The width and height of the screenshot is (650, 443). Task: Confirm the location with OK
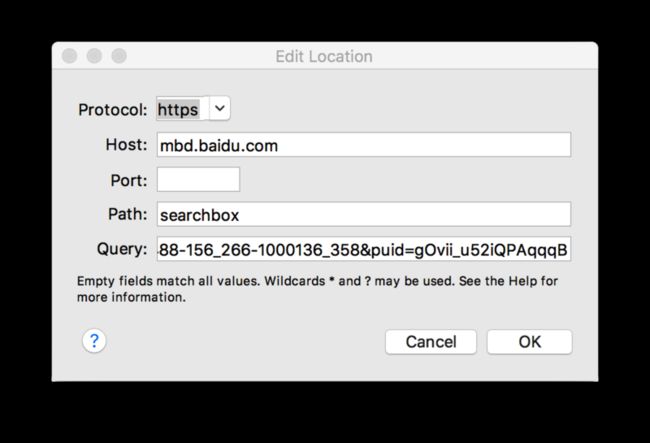click(529, 342)
